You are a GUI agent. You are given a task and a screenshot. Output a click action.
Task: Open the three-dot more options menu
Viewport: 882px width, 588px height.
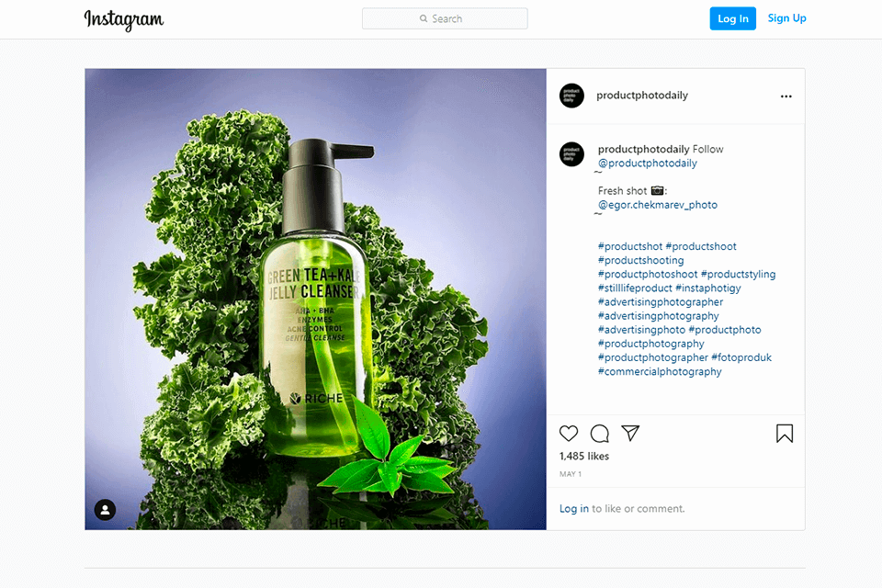(786, 96)
